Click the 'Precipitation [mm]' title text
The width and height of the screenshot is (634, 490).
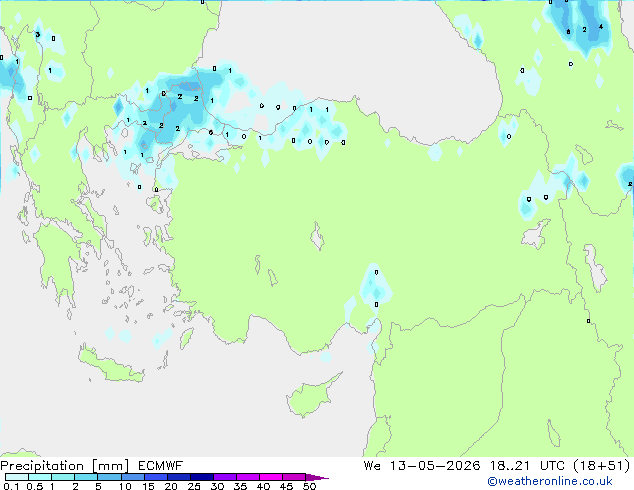point(65,466)
